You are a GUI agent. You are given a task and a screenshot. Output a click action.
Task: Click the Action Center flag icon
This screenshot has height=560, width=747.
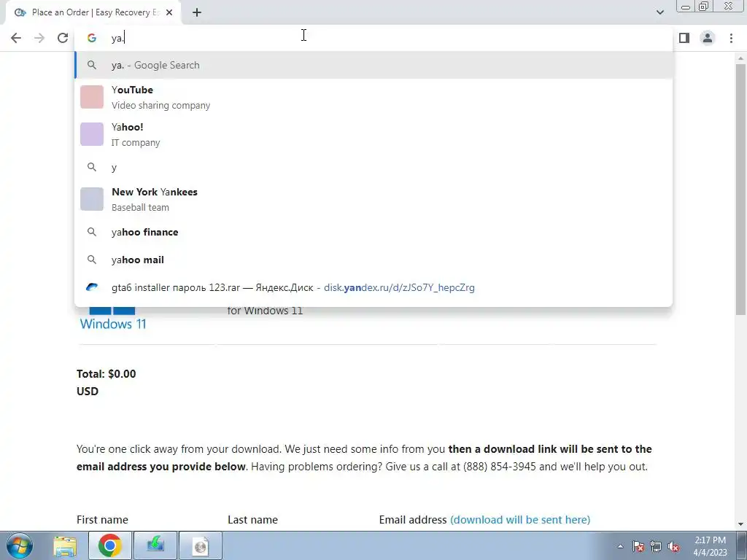point(638,546)
